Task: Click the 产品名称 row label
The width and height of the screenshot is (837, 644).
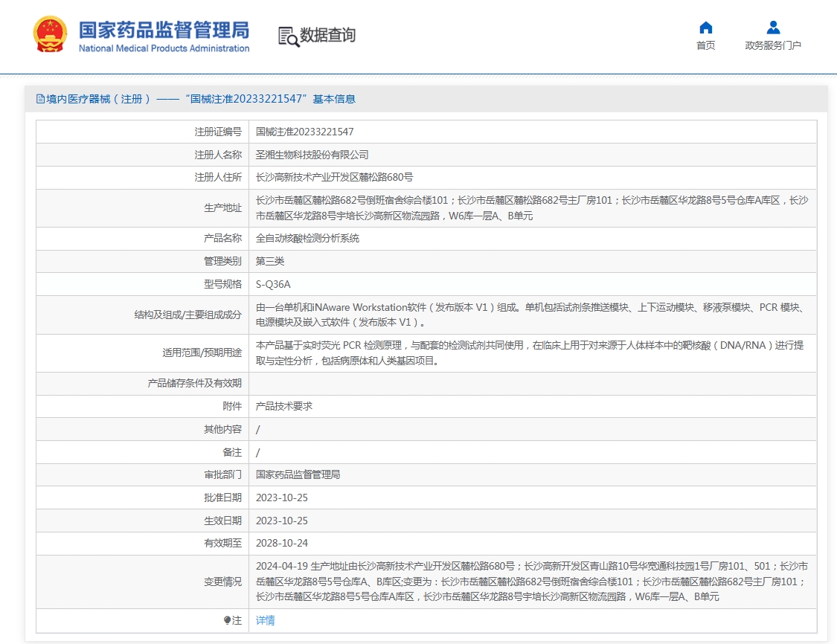Action: click(x=222, y=238)
